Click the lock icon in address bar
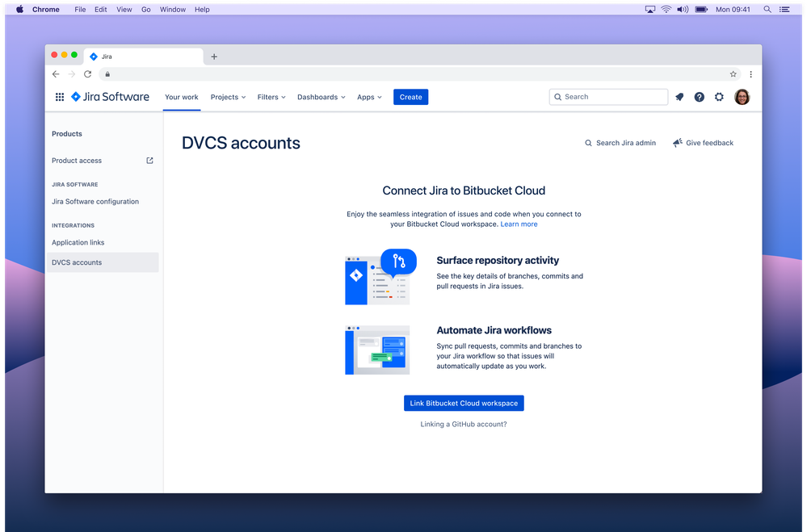Screen dimensions: 807x532 click(x=107, y=74)
